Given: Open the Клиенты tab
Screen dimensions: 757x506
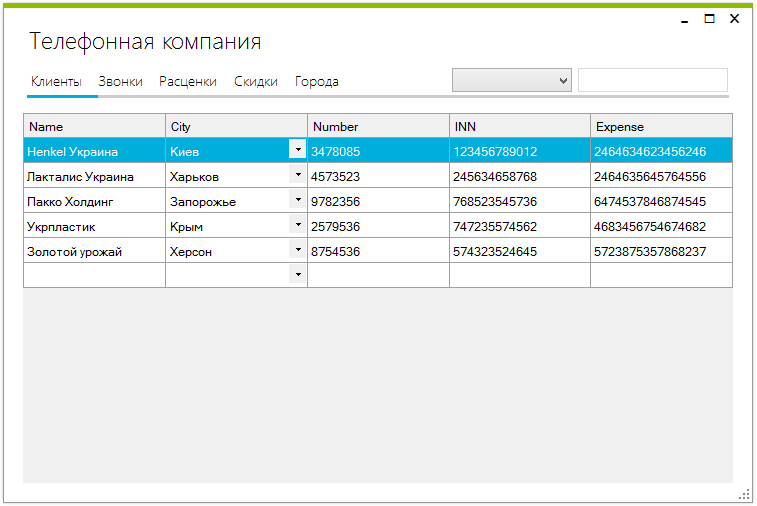Looking at the screenshot, I should (x=56, y=81).
